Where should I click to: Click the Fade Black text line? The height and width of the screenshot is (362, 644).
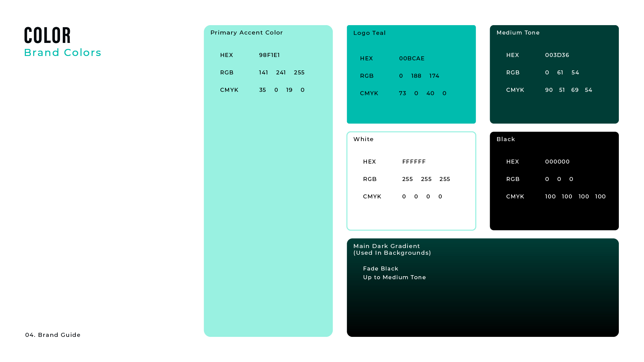(380, 268)
